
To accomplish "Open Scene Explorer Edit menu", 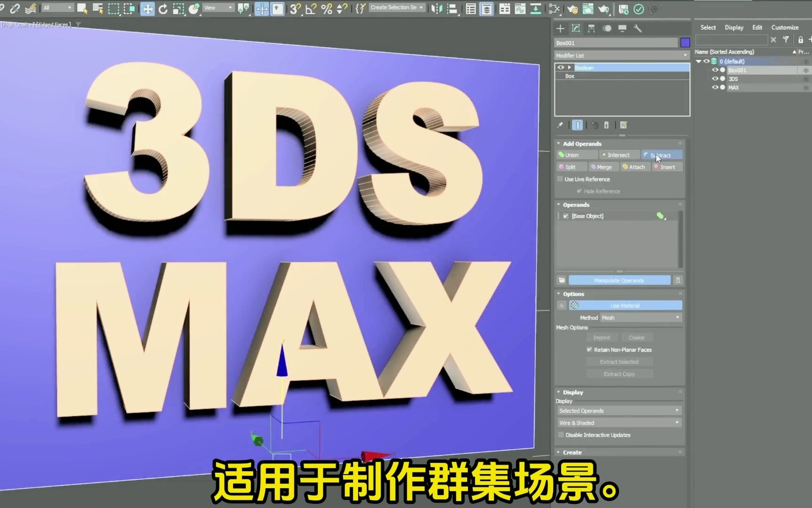I will click(757, 28).
